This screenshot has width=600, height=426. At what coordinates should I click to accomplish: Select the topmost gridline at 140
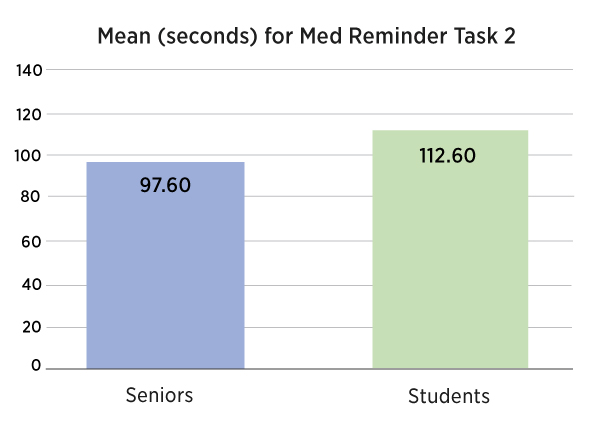click(310, 70)
